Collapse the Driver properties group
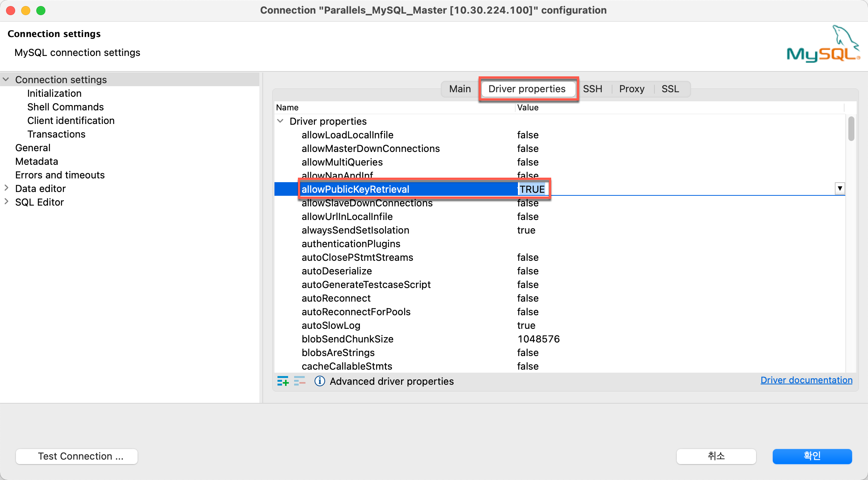The image size is (868, 480). (x=280, y=121)
